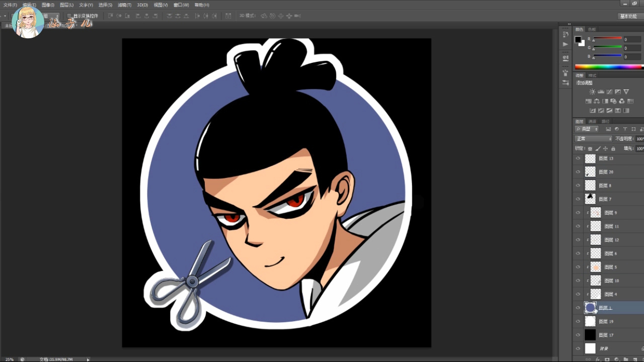
Task: Open the 帮助(H) menu
Action: pos(202,5)
